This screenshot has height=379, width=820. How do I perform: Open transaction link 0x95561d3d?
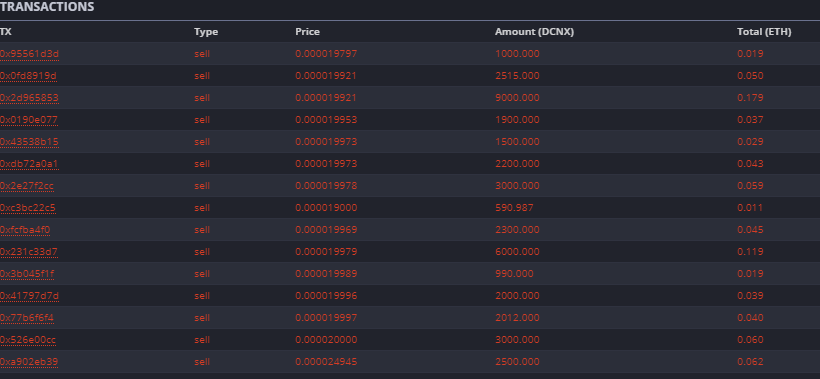click(x=29, y=54)
